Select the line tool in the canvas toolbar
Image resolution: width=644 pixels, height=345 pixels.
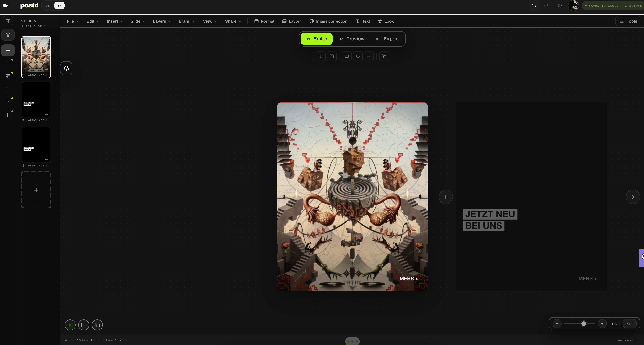(369, 56)
